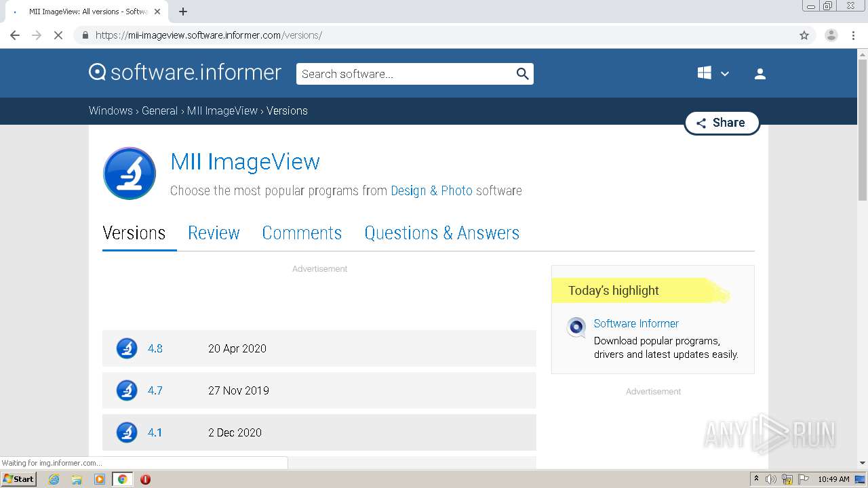The image size is (868, 488).
Task: Open media player from taskbar
Action: pos(100,479)
